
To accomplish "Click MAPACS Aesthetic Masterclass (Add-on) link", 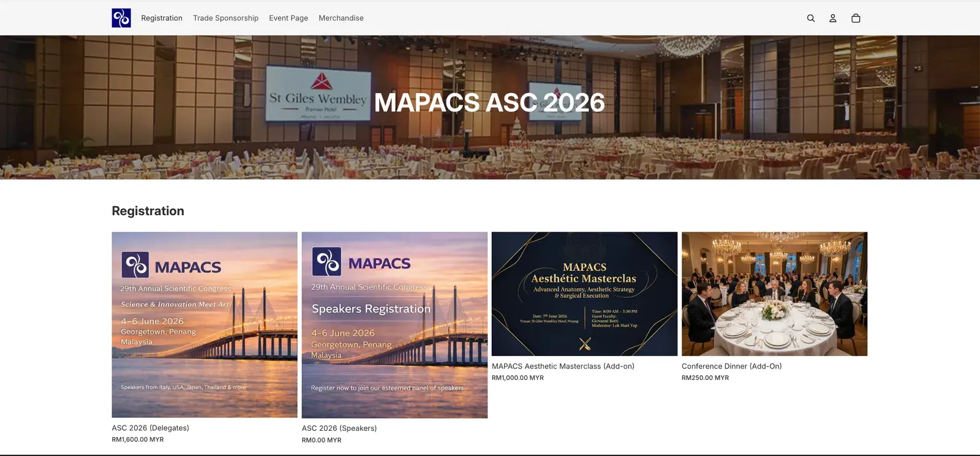I will [x=563, y=367].
